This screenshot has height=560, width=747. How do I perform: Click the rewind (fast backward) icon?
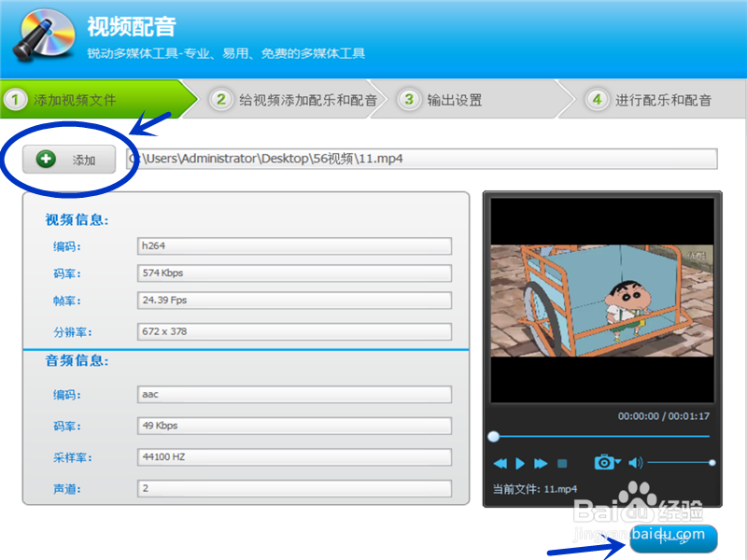(x=501, y=462)
